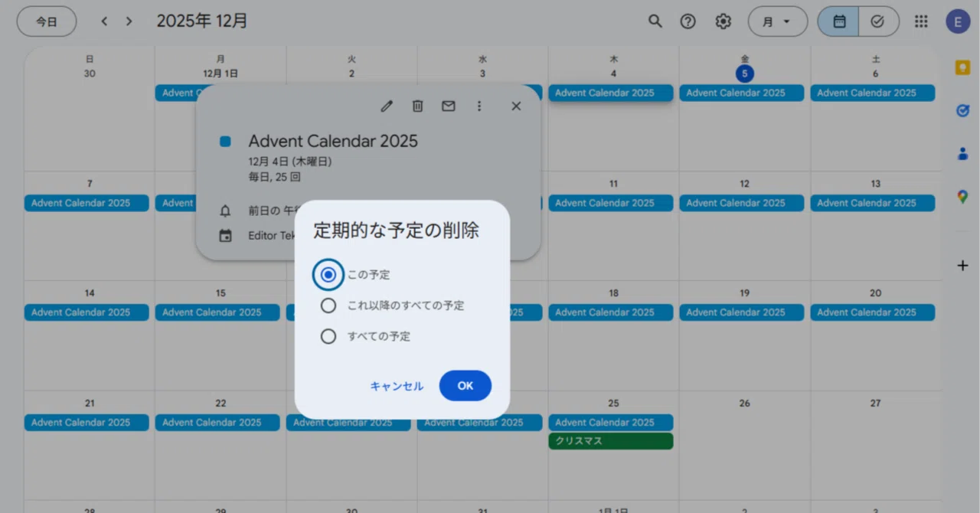The width and height of the screenshot is (980, 513).
Task: Click the 毎日, 25 回 recurrence text
Action: coord(274,177)
